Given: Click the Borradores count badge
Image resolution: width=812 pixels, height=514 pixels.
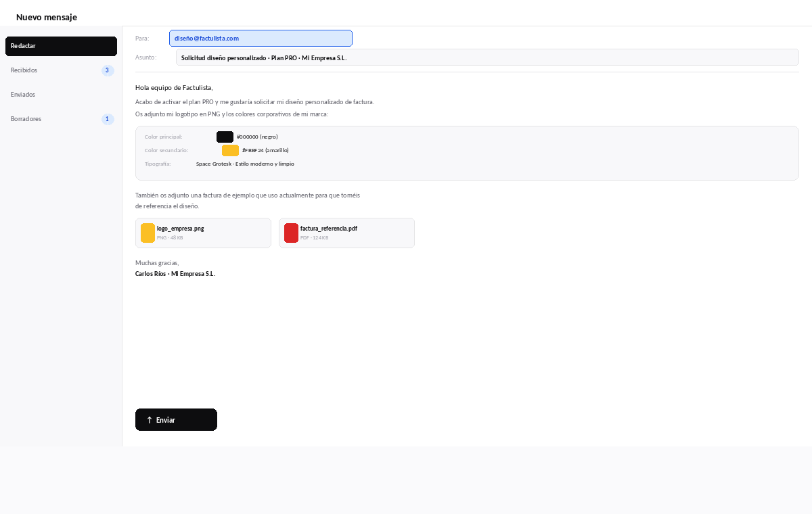Looking at the screenshot, I should 108,119.
